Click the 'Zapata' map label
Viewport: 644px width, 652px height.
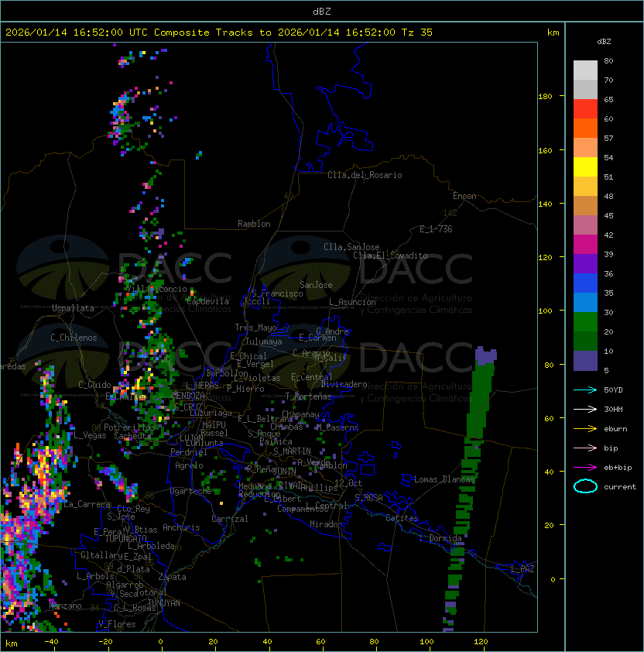click(172, 577)
